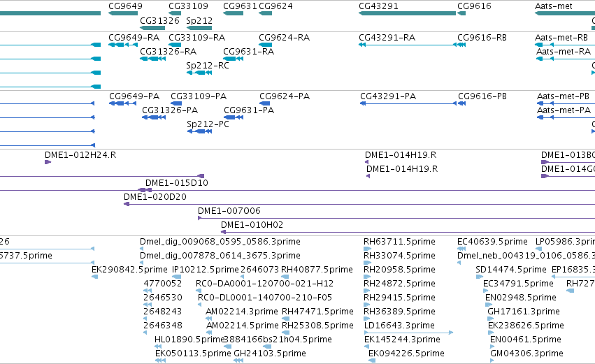Open the GM04306.3prime EST label
The image size is (595, 364).
pyautogui.click(x=526, y=354)
